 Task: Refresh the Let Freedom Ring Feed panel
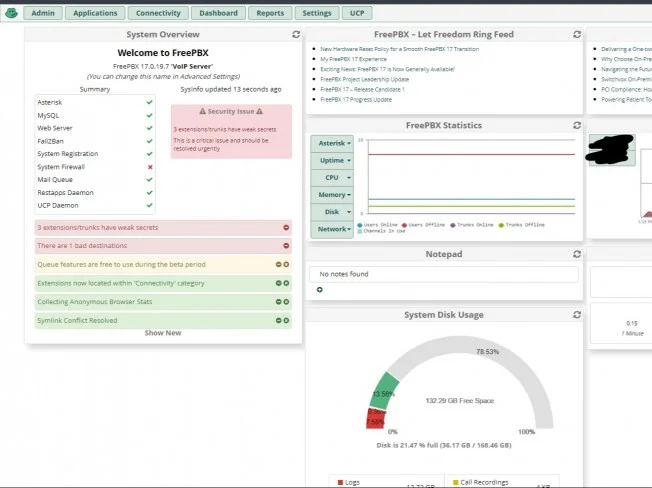tap(576, 34)
